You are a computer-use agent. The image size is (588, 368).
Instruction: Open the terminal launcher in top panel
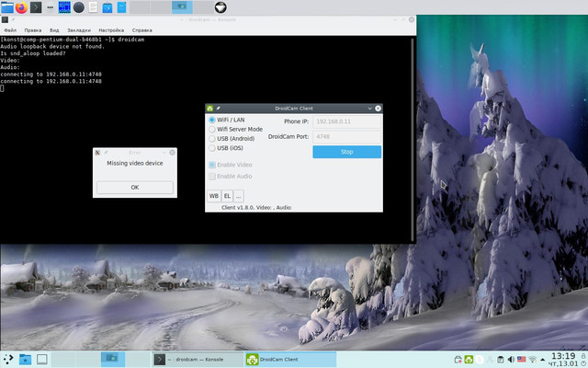36,7
